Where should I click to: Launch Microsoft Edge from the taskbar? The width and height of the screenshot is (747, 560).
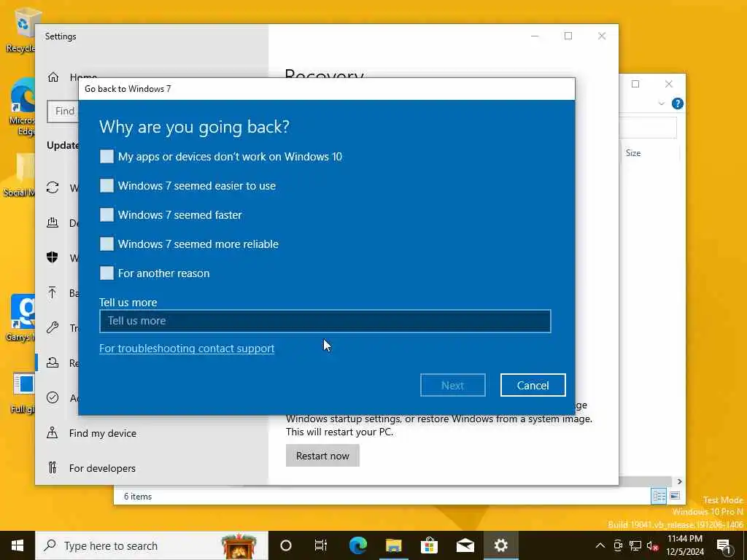357,545
